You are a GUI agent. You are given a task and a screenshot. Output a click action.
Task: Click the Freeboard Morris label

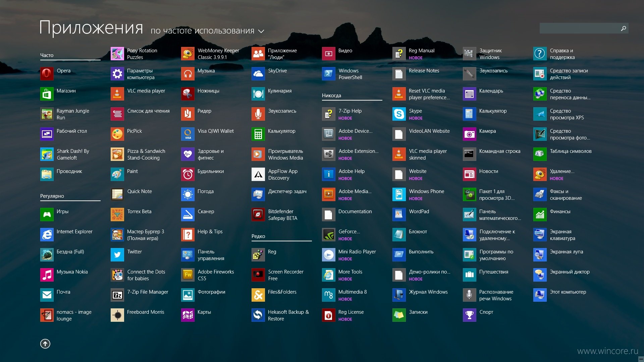(146, 312)
